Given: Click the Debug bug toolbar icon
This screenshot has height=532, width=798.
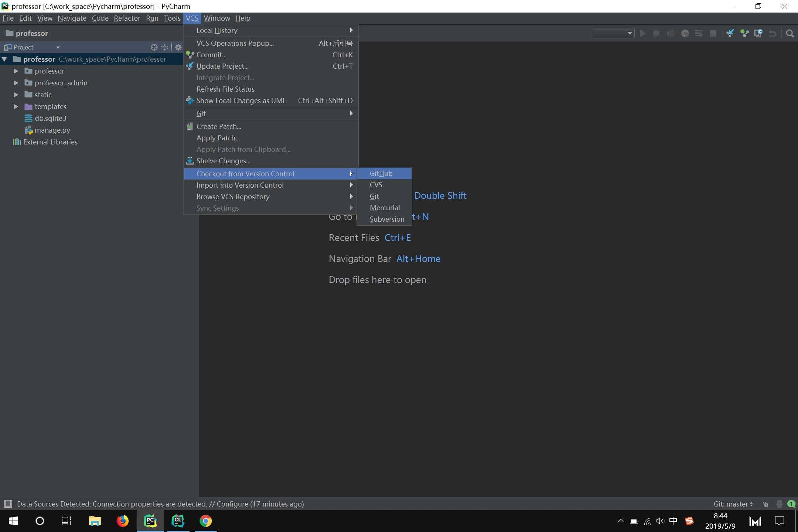Looking at the screenshot, I should [x=657, y=34].
